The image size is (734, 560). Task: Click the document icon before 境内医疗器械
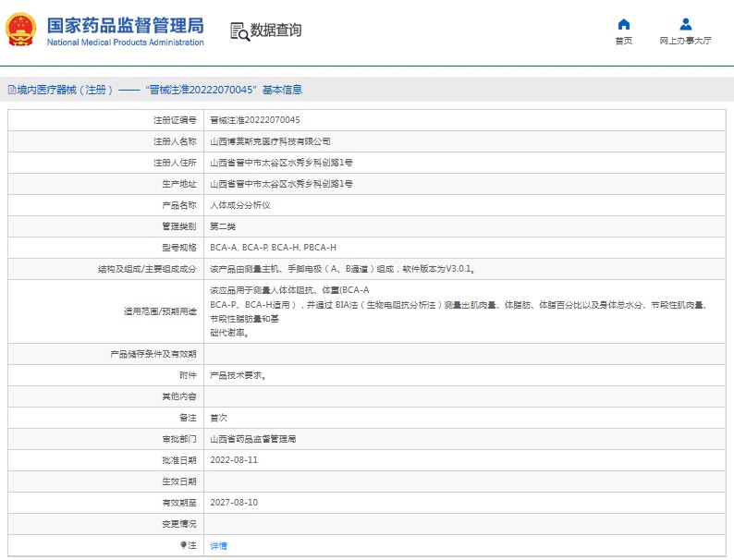11,90
